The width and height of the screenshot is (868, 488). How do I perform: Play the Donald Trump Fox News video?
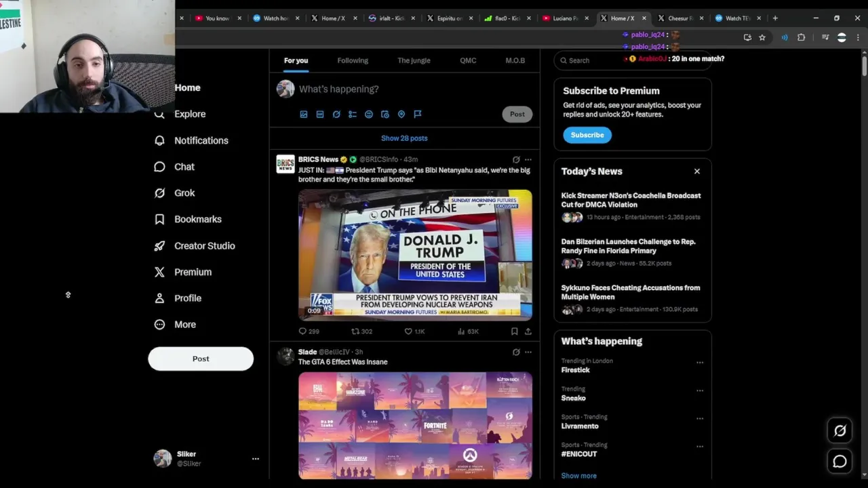415,255
